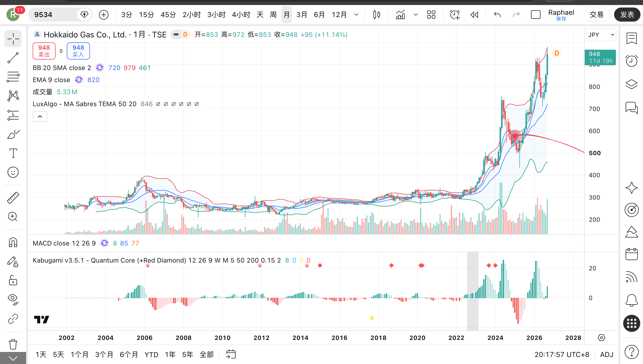Click the dividend D marker on chart
The height and width of the screenshot is (364, 643).
pos(557,53)
